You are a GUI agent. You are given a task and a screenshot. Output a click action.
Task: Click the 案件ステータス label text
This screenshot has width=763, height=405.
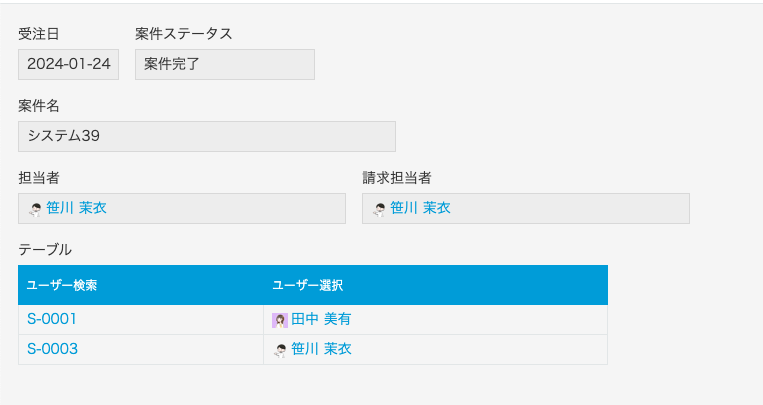(183, 34)
